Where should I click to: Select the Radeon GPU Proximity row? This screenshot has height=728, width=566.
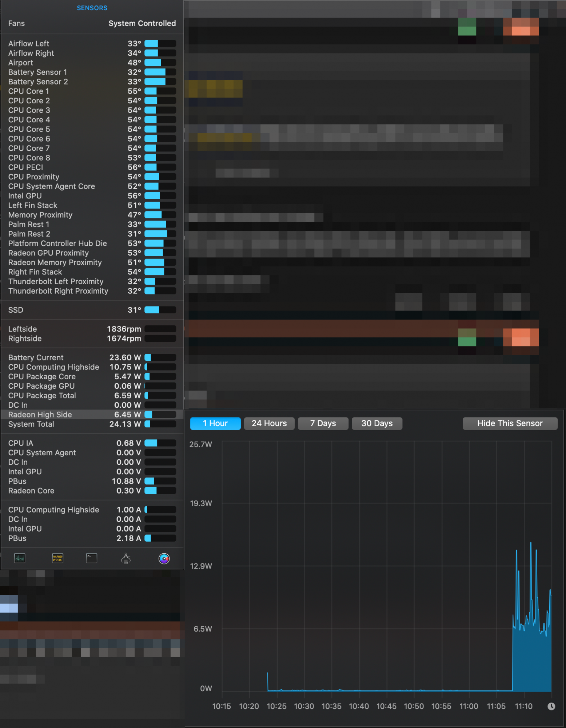coord(92,253)
